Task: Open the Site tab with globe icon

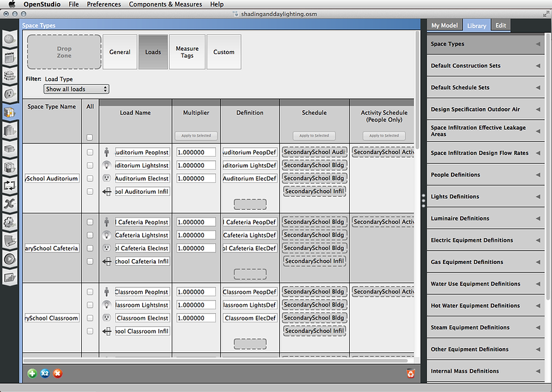Action: (x=10, y=38)
